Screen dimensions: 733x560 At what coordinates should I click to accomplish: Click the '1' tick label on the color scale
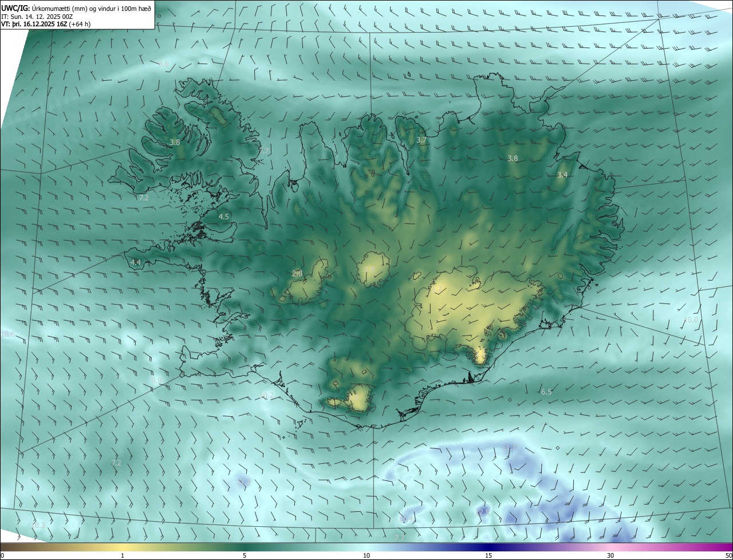tap(123, 555)
